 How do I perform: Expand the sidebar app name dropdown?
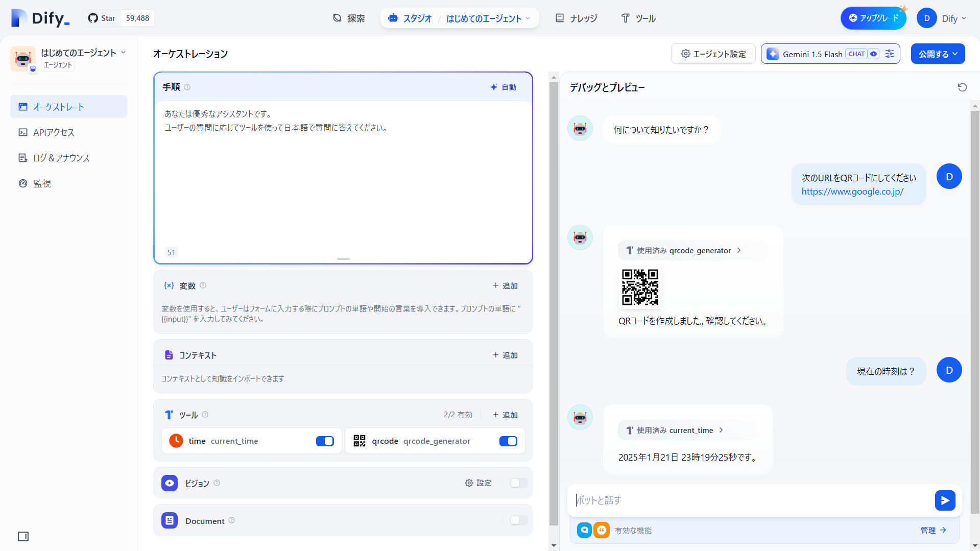[x=123, y=53]
